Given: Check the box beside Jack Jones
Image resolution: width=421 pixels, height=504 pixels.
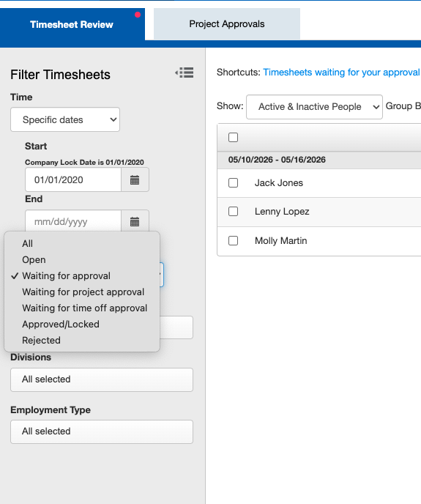Looking at the screenshot, I should tap(233, 183).
